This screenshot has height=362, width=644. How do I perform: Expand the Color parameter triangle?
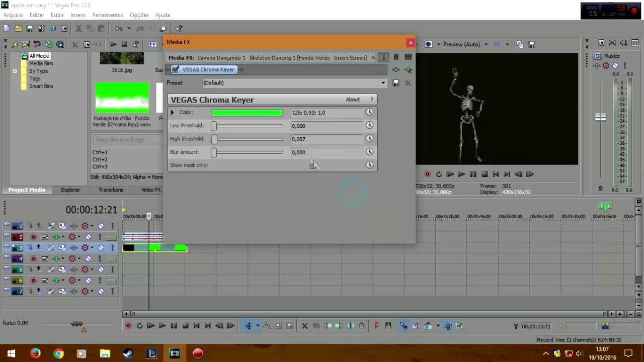[x=172, y=113]
